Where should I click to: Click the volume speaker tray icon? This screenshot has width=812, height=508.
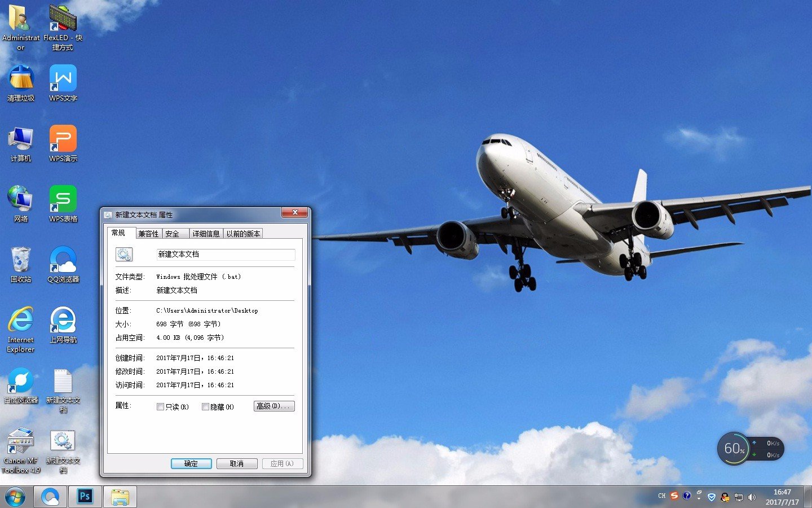point(752,497)
